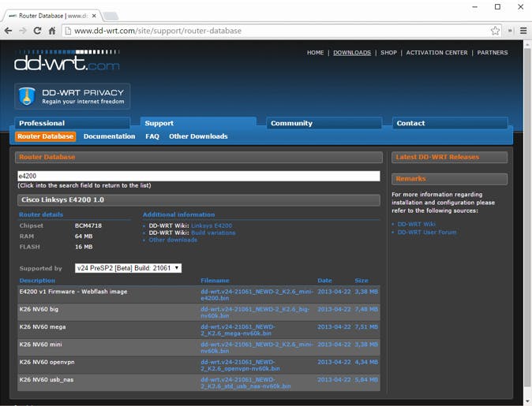Download the mini-e4200.bin webflash firmware file
532x406 pixels.
point(257,295)
